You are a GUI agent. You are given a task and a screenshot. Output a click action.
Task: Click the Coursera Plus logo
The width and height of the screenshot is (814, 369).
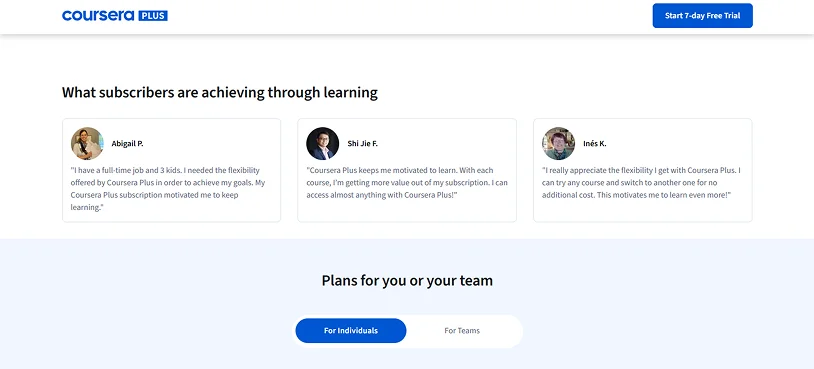click(x=115, y=16)
